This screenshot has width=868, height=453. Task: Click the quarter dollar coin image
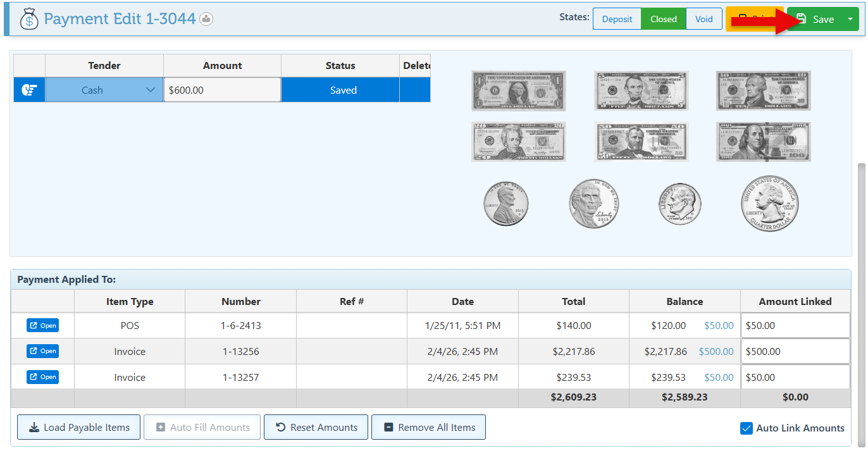coord(770,204)
